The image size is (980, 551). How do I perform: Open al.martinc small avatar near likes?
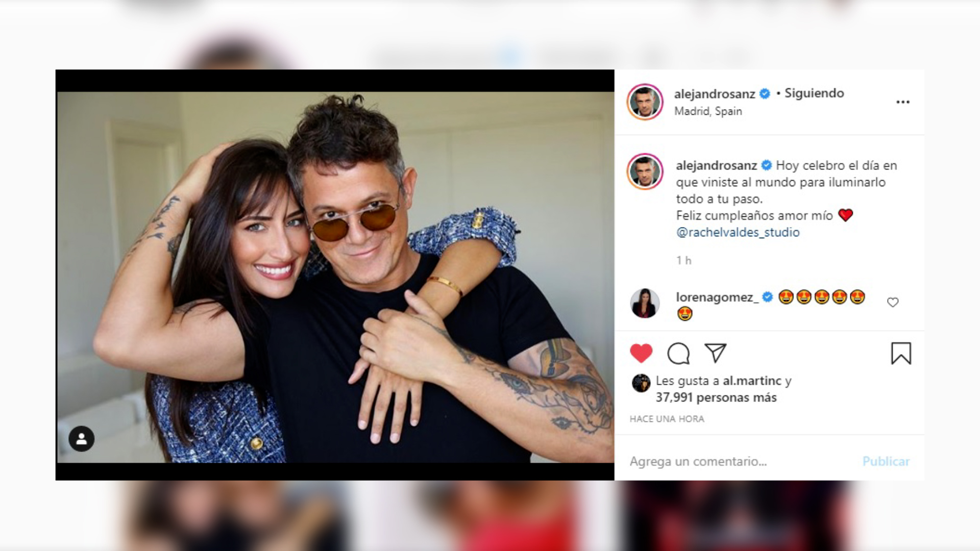(x=641, y=383)
